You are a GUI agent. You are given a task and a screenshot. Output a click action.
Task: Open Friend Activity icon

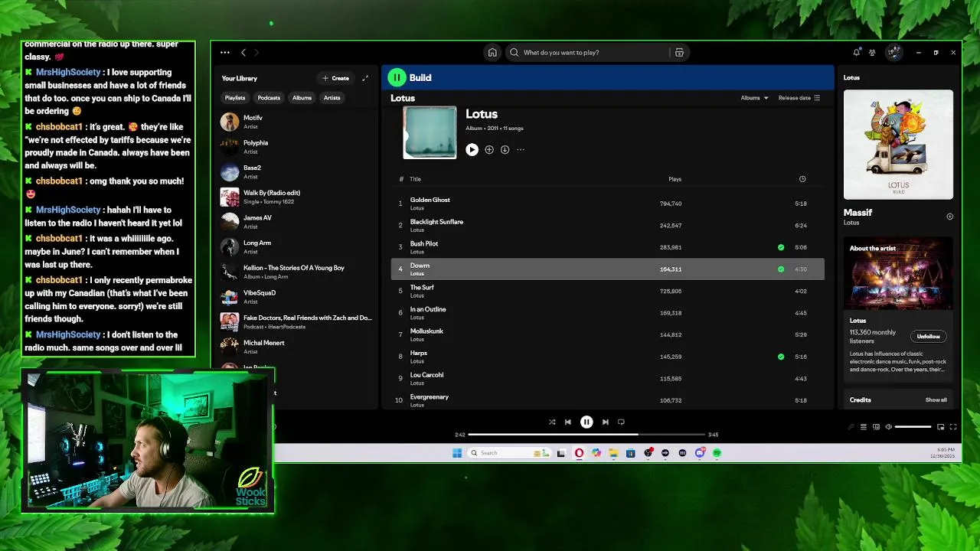click(x=872, y=53)
